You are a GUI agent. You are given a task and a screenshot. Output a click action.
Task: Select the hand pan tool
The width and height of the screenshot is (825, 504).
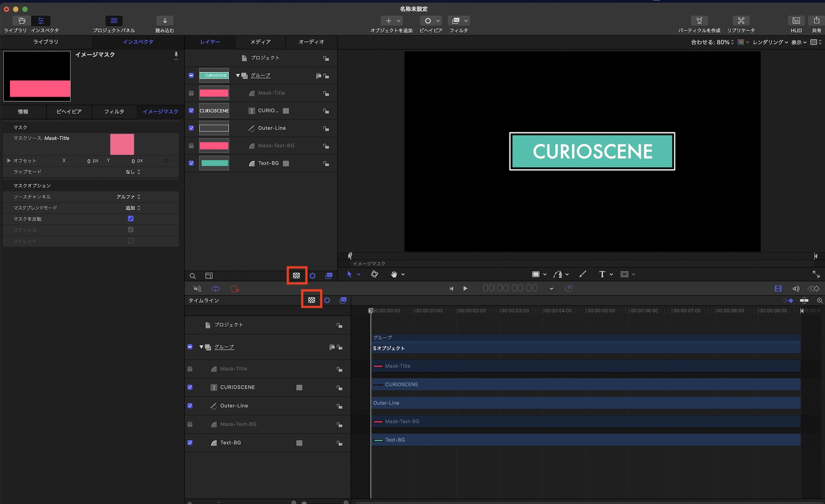pyautogui.click(x=394, y=274)
